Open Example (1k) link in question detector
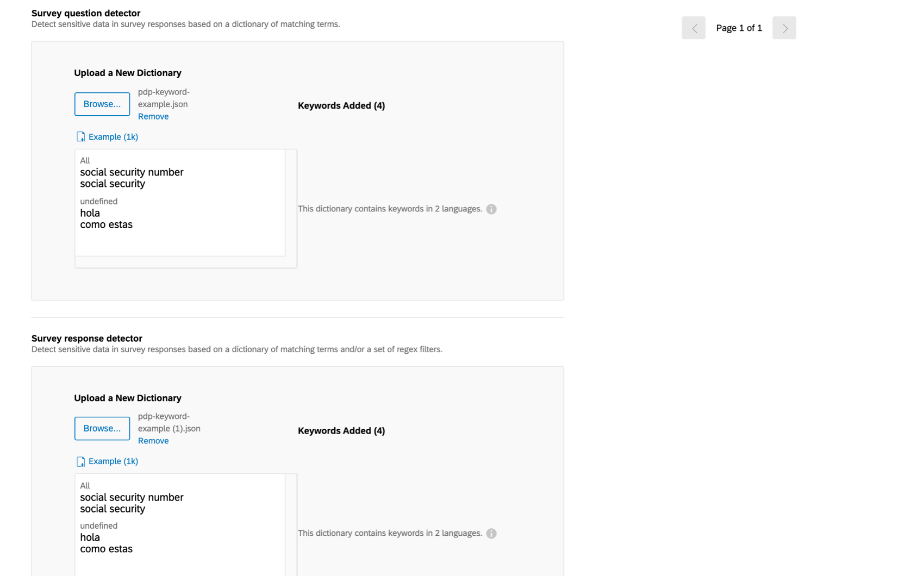The image size is (924, 576). click(x=113, y=137)
